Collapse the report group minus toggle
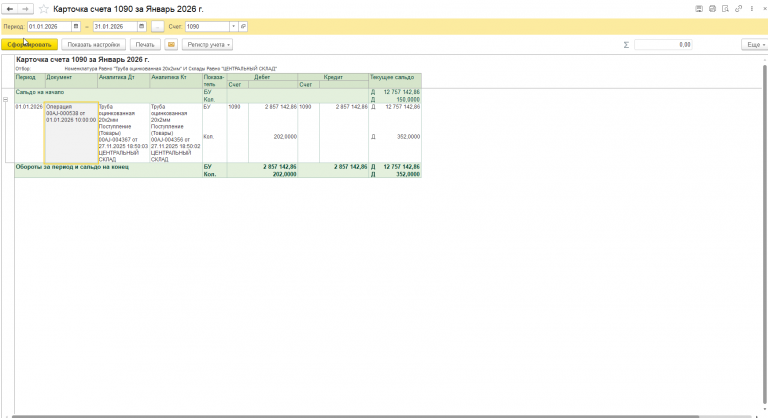The height and width of the screenshot is (418, 768). 5,99
